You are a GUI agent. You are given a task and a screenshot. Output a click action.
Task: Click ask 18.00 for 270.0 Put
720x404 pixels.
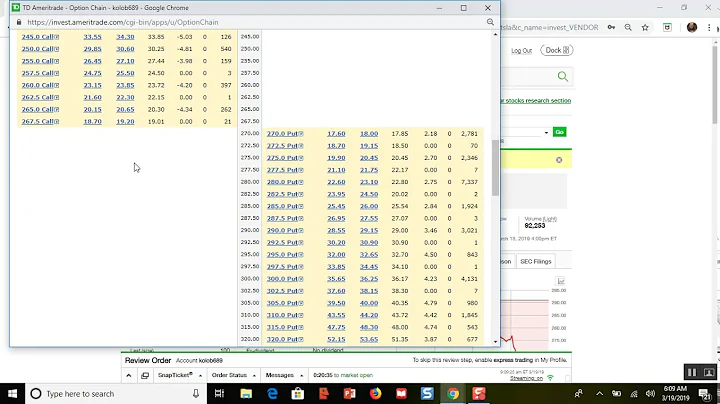(369, 134)
